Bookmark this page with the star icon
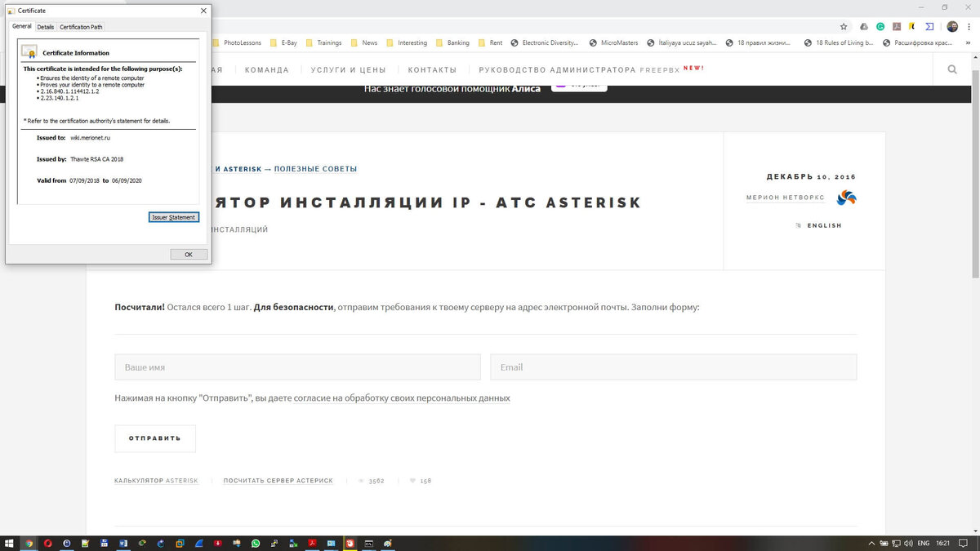The height and width of the screenshot is (551, 980). pos(844,26)
